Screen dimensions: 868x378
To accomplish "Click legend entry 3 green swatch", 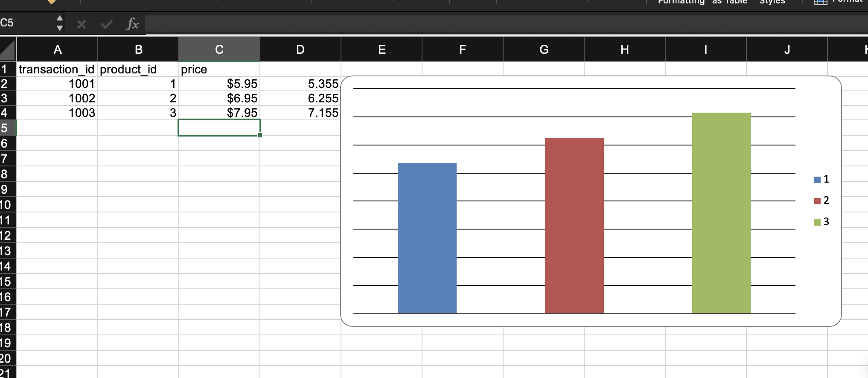I will click(x=817, y=222).
